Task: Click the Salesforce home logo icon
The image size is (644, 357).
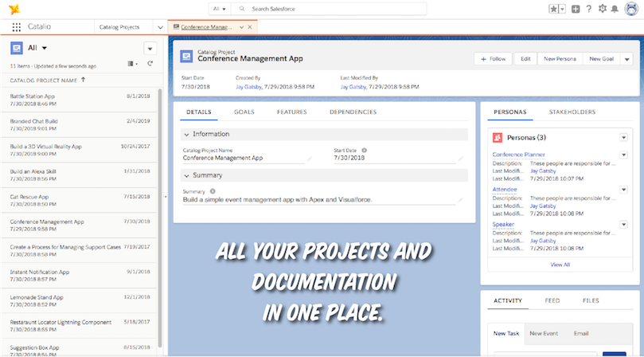Action: 14,9
